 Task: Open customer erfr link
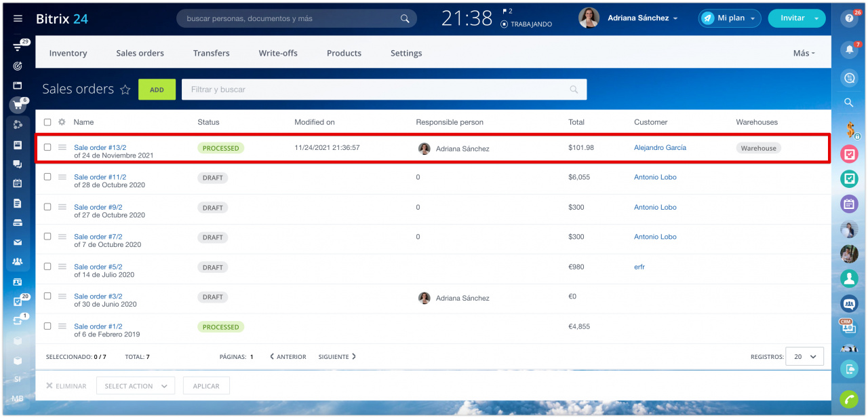point(639,267)
